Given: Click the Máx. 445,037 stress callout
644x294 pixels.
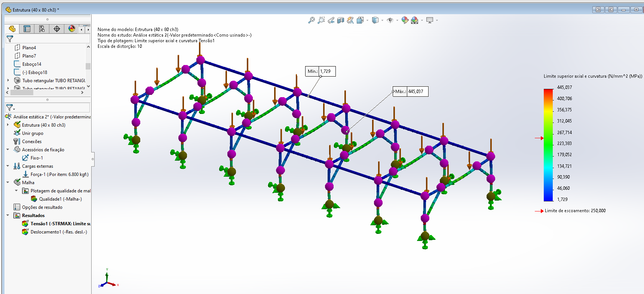Looking at the screenshot, I should (x=411, y=92).
